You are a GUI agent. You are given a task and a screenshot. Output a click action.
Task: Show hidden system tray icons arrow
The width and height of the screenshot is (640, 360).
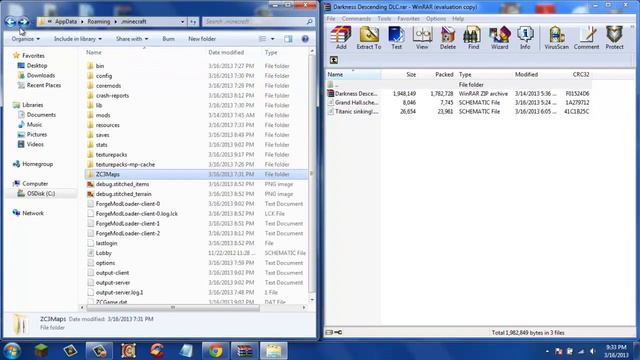point(547,351)
